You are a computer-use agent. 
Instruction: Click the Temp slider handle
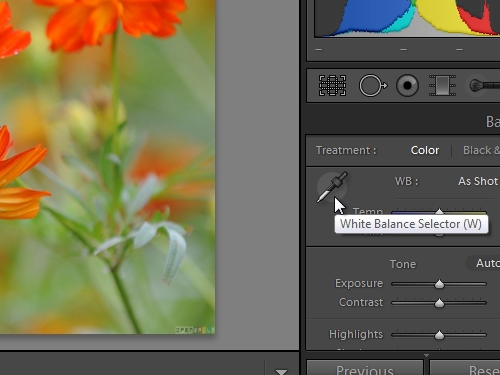439,212
